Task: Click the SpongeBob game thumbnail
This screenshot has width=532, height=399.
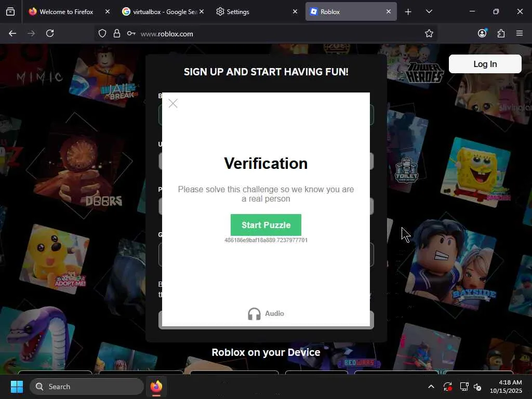Action: [x=475, y=172]
